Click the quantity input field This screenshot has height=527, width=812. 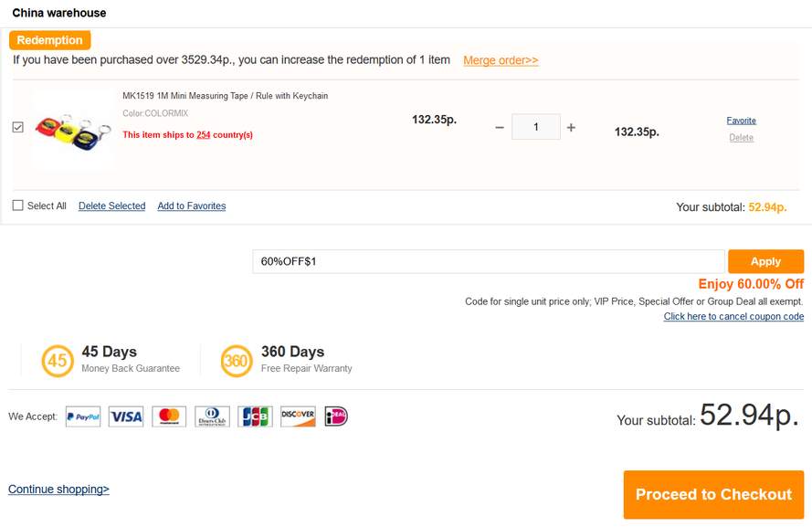pyautogui.click(x=536, y=127)
